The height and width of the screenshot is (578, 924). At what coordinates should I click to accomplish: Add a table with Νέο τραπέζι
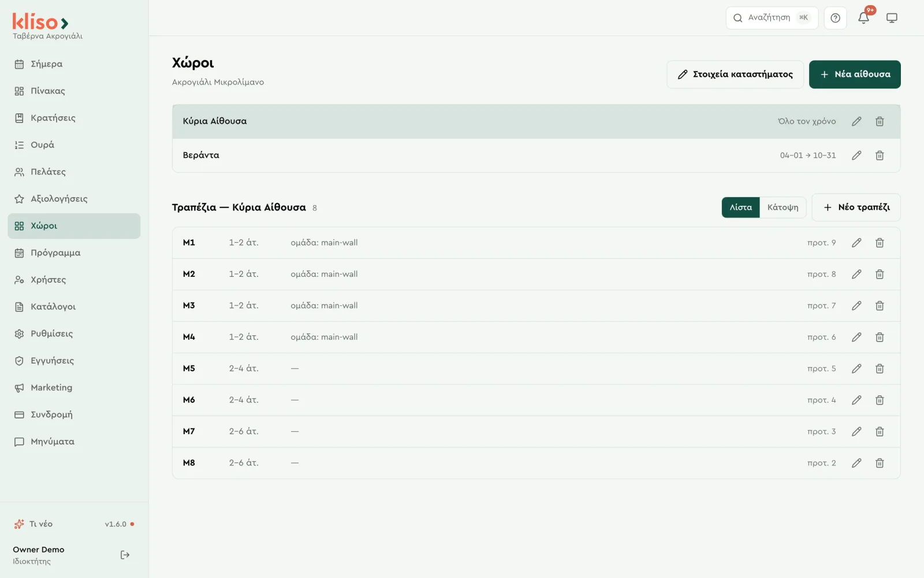856,208
